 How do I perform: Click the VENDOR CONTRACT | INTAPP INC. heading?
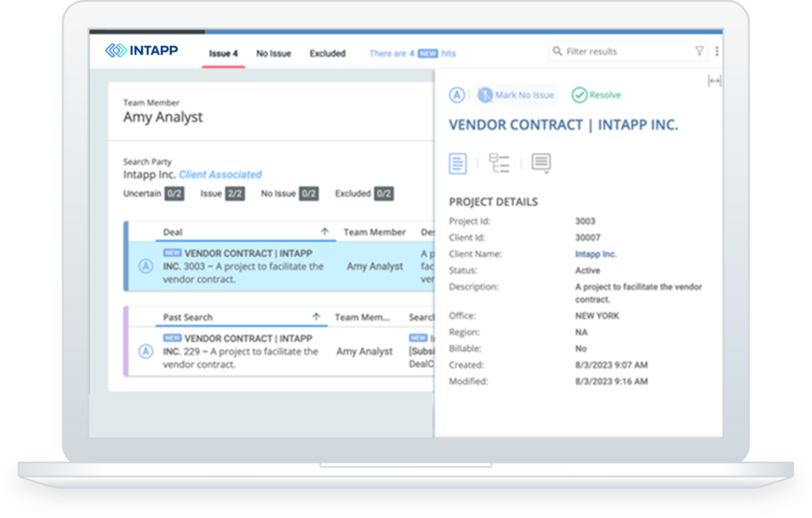click(564, 125)
